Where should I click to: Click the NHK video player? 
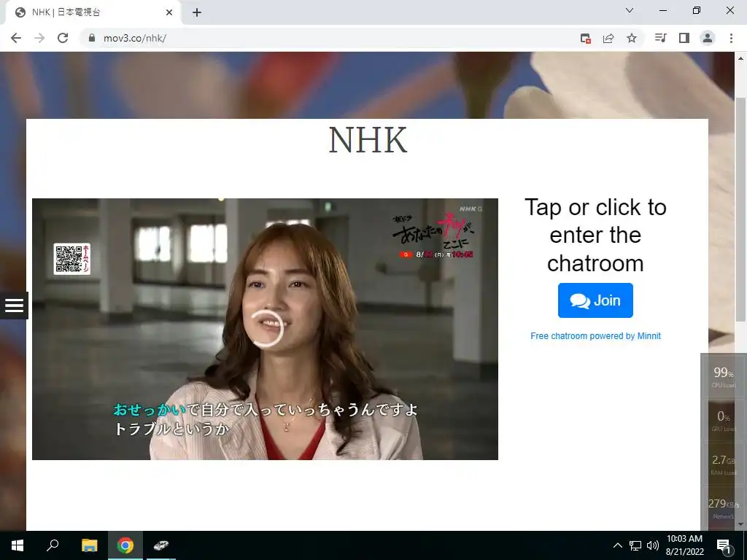(265, 329)
